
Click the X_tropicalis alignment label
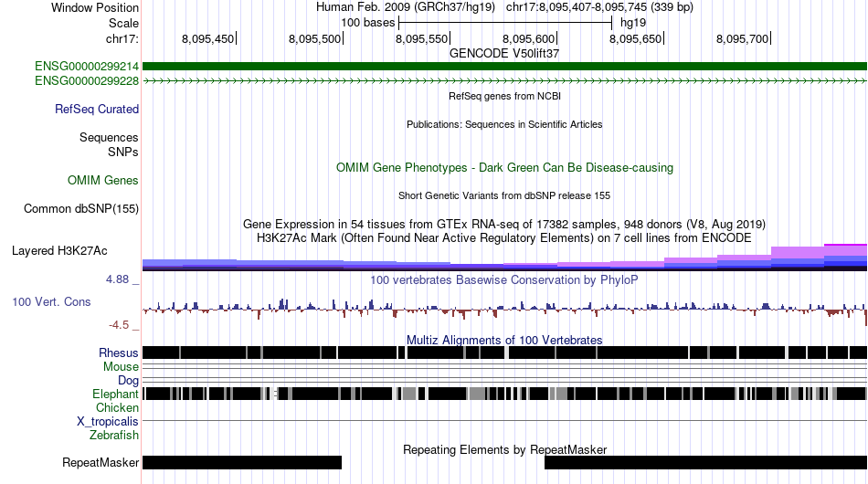pyautogui.click(x=108, y=422)
